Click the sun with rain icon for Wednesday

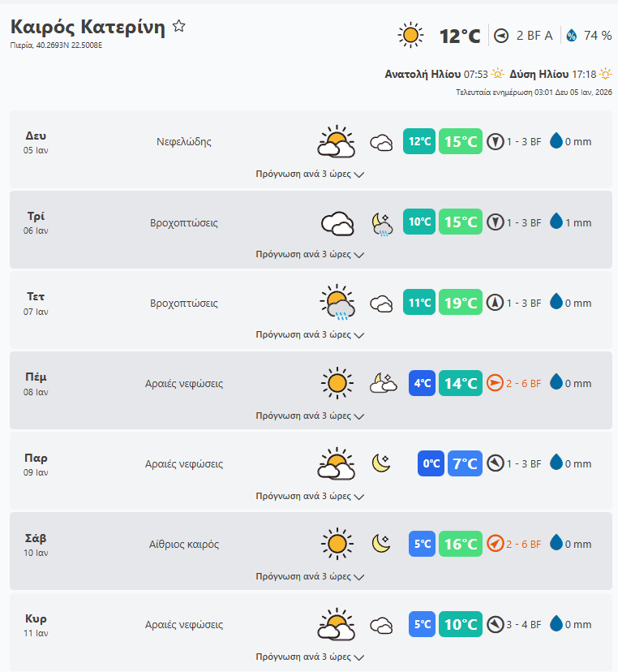(x=337, y=304)
